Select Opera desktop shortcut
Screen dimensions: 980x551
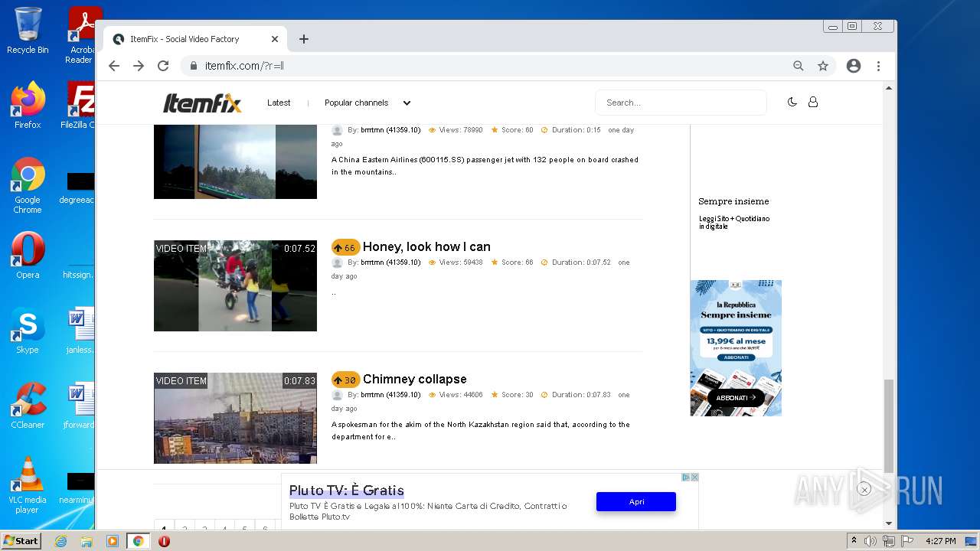[28, 255]
